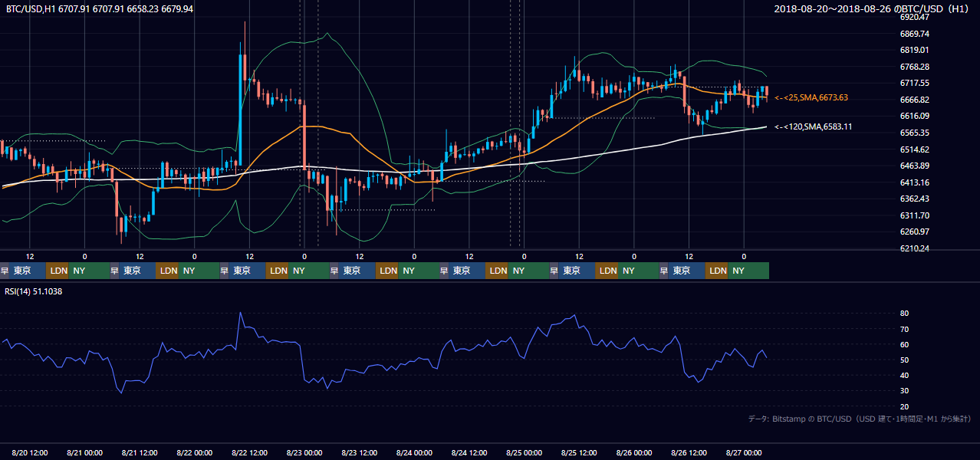
Task: Click the RSI axis value 60
Action: pos(904,344)
